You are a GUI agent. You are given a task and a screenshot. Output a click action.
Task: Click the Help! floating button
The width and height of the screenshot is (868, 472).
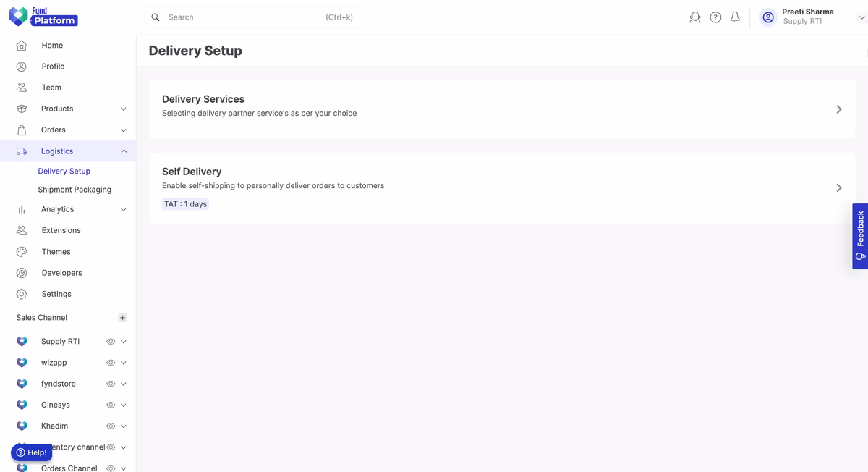(x=31, y=452)
